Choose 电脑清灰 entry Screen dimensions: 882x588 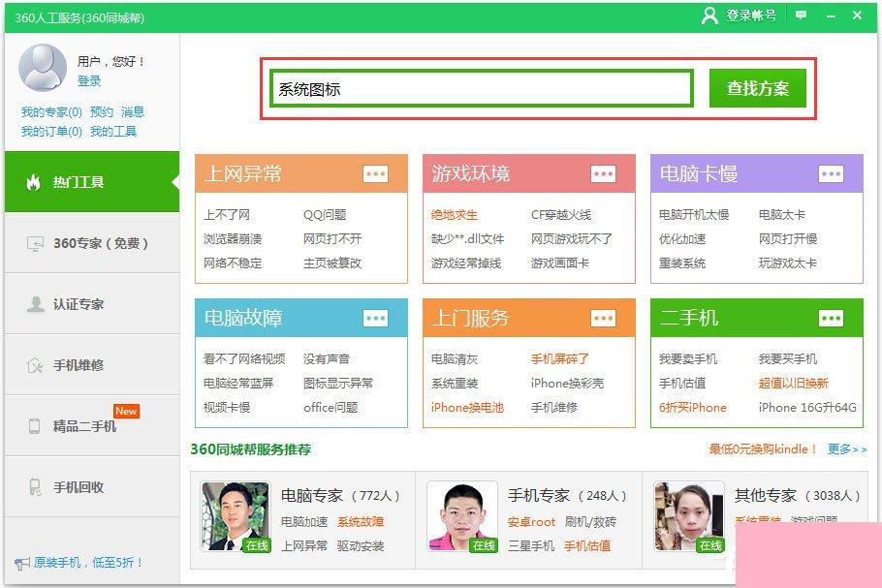[454, 358]
